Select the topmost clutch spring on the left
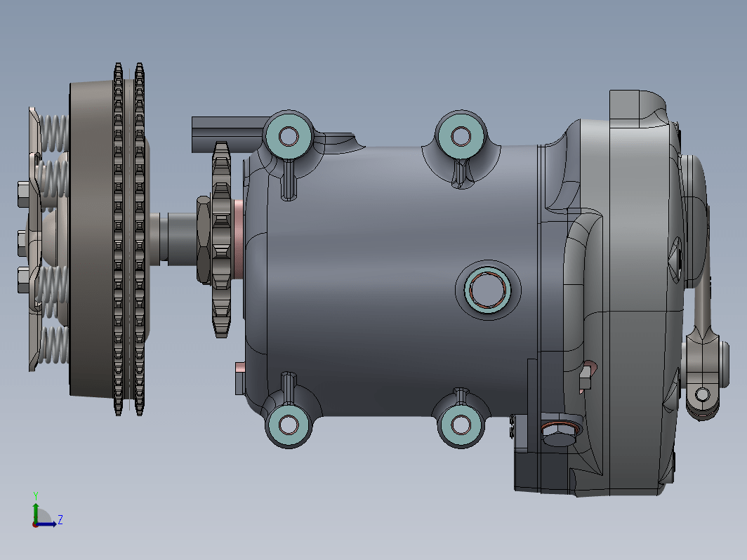The height and width of the screenshot is (560, 747). click(x=54, y=133)
